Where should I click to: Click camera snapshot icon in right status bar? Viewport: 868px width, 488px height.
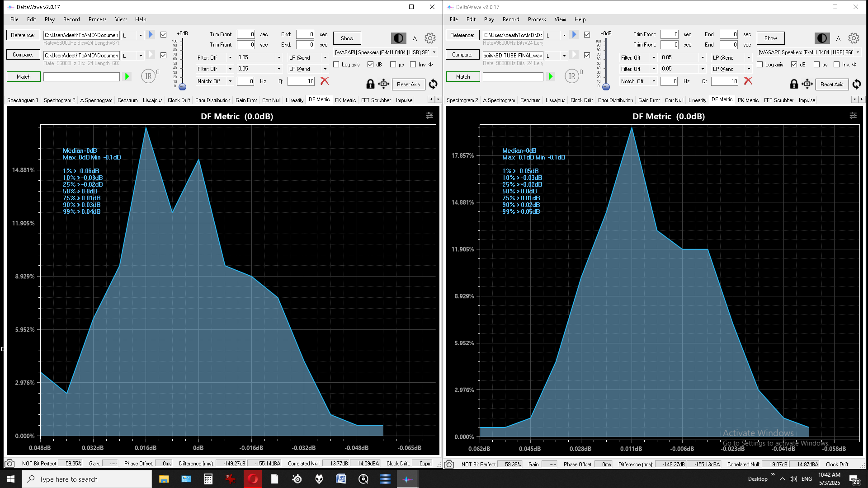pyautogui.click(x=449, y=464)
